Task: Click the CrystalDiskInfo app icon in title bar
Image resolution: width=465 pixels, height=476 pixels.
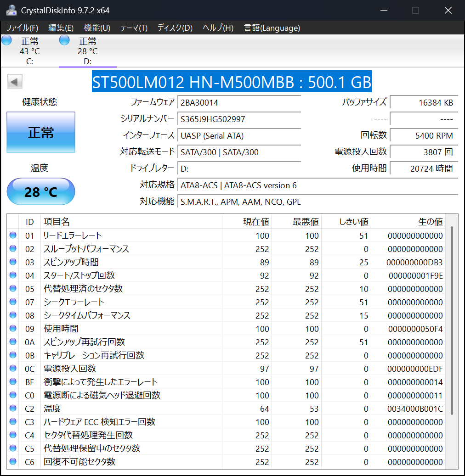Action: pyautogui.click(x=11, y=10)
